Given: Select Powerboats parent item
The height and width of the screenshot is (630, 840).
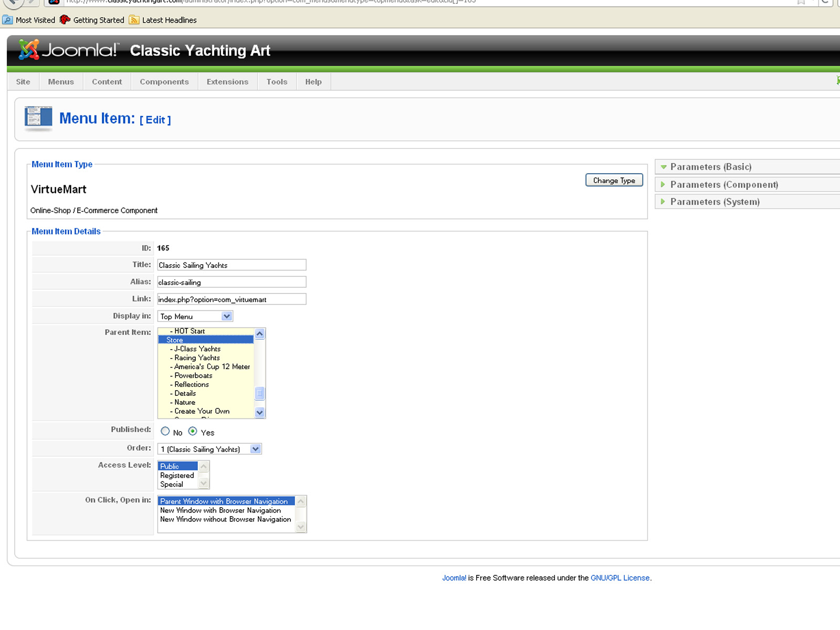Looking at the screenshot, I should [x=206, y=375].
